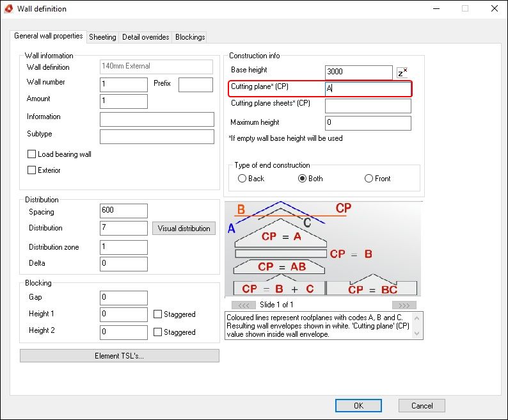Enable the Load bearing wall checkbox

[31, 154]
